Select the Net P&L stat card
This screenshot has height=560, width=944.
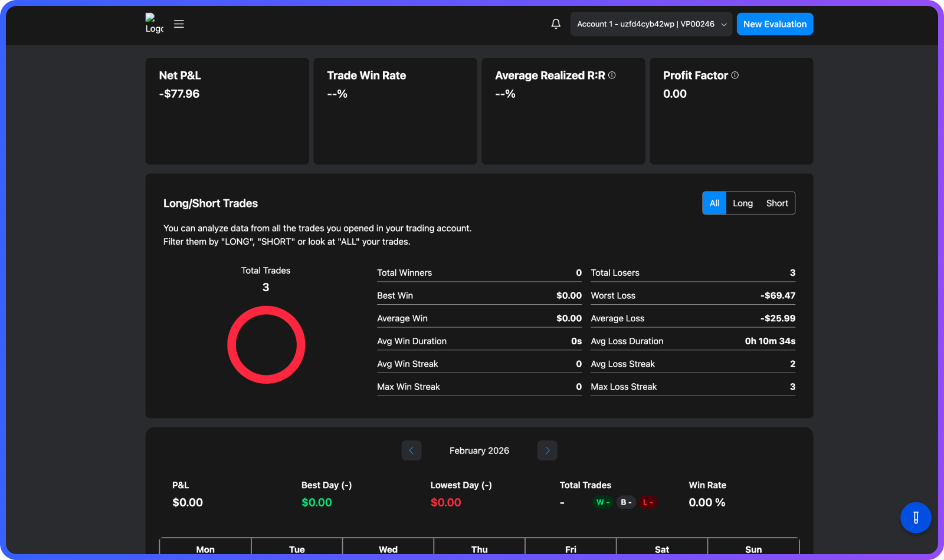tap(227, 111)
